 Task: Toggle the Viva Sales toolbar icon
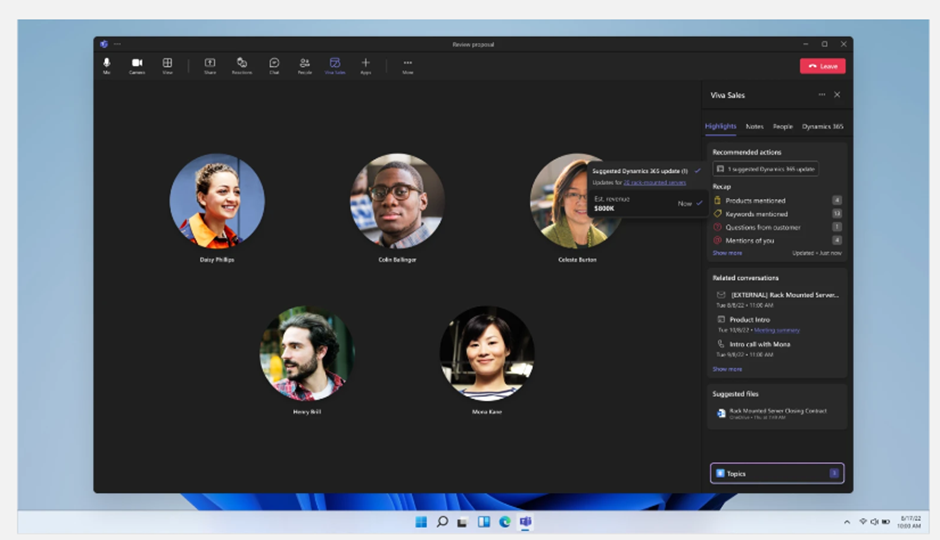pos(335,65)
